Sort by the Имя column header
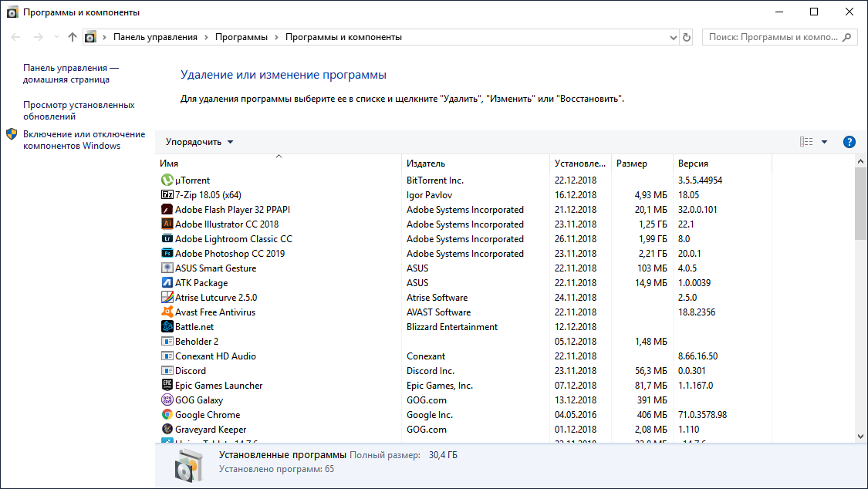This screenshot has height=489, width=868. pyautogui.click(x=279, y=164)
